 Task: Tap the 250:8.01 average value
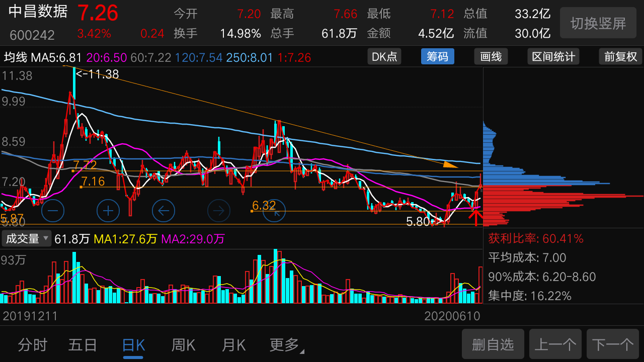250,57
